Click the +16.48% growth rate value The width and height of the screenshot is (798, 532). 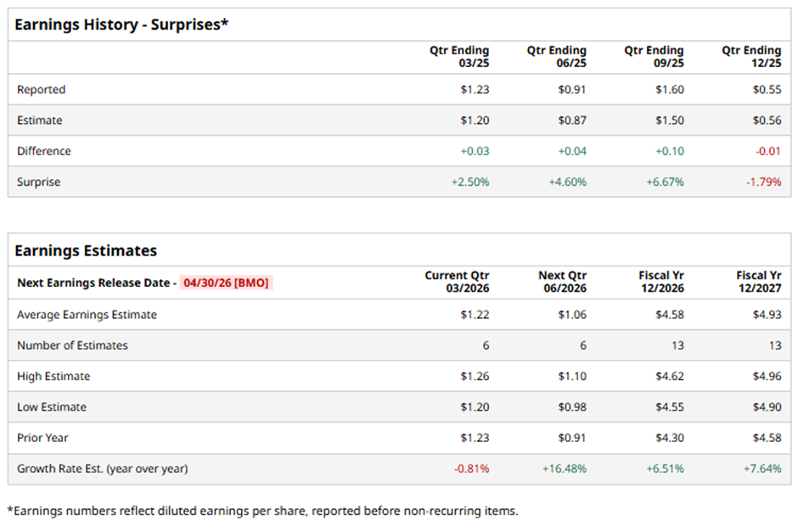coord(566,468)
